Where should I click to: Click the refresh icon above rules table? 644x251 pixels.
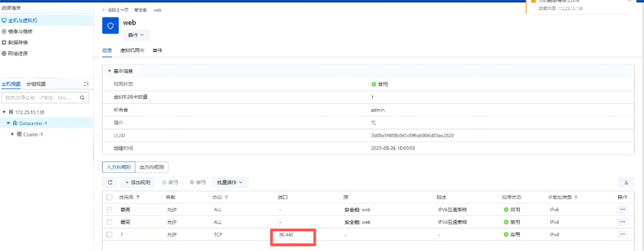[110, 182]
